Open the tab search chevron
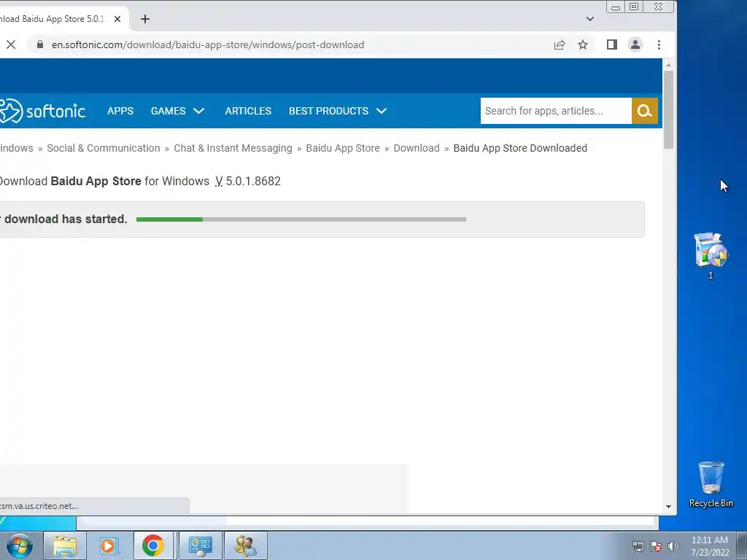This screenshot has height=560, width=747. (x=589, y=19)
